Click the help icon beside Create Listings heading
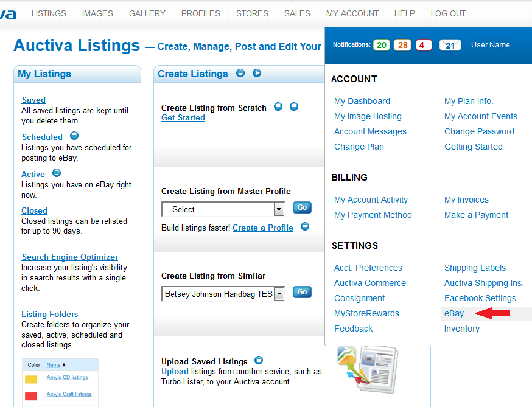 240,73
